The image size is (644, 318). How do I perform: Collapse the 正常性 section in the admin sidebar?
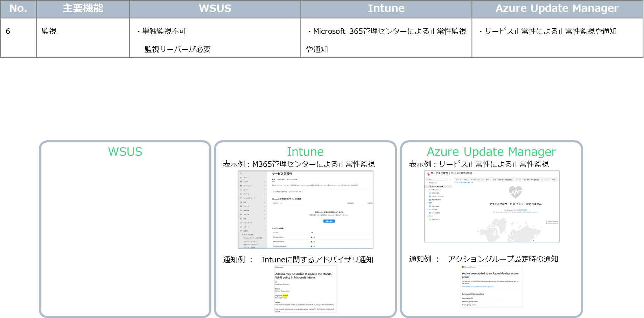click(265, 231)
